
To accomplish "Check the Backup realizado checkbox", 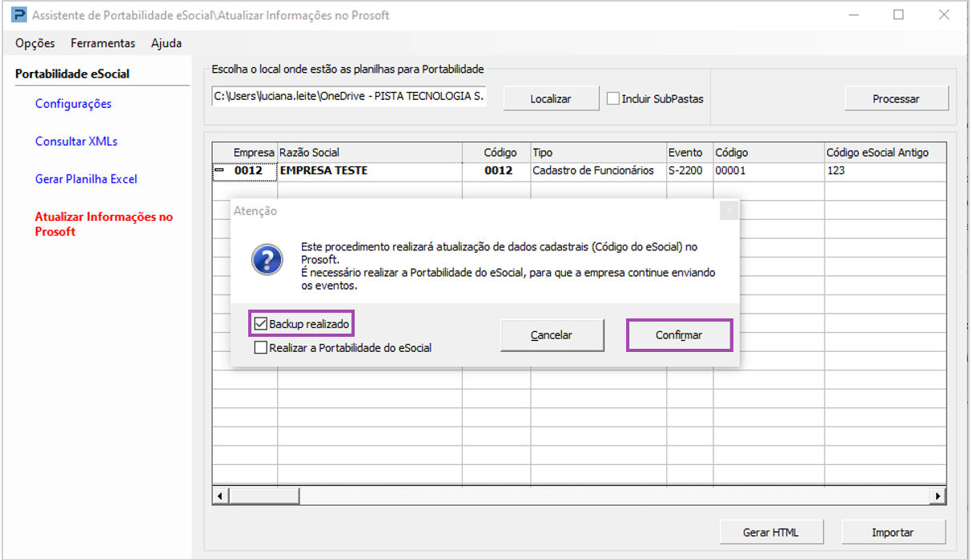I will click(x=260, y=324).
